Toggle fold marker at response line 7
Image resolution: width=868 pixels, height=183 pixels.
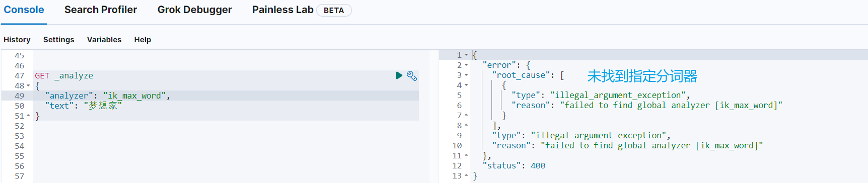(x=466, y=115)
